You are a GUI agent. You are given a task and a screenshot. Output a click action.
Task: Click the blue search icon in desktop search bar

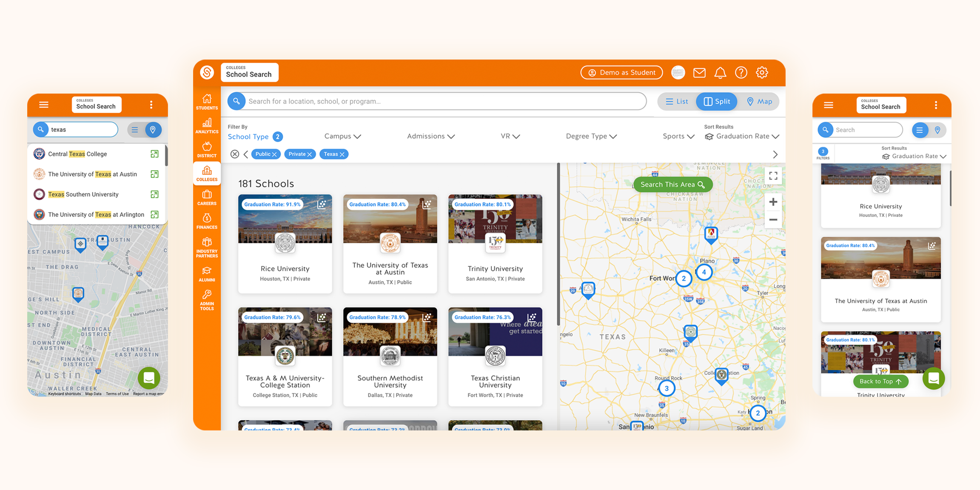click(236, 101)
